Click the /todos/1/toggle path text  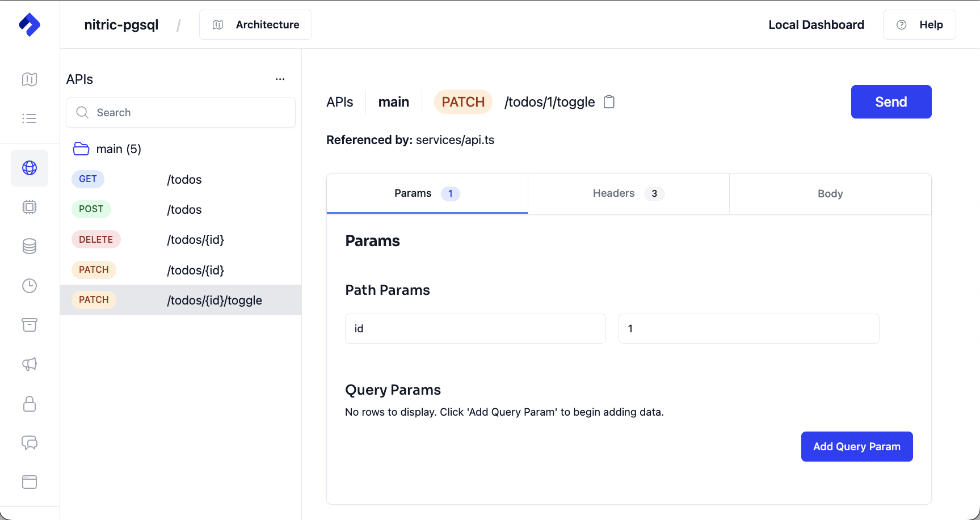point(549,102)
